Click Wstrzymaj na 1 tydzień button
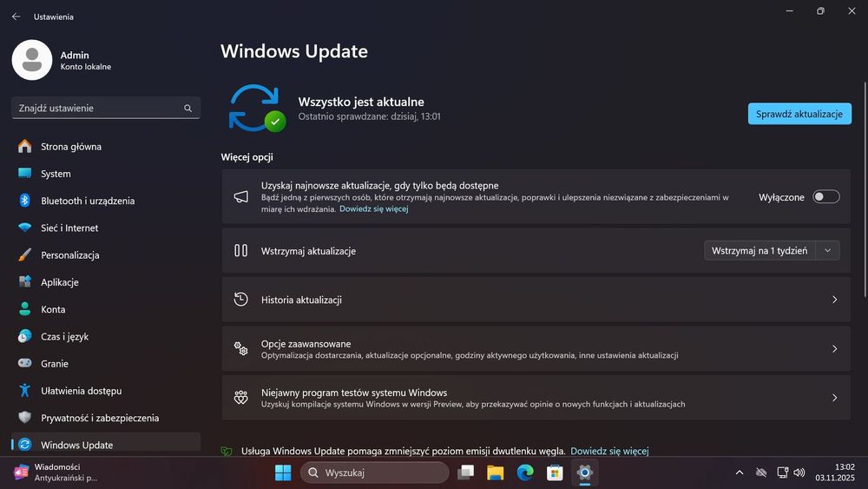868x489 pixels. pyautogui.click(x=759, y=251)
